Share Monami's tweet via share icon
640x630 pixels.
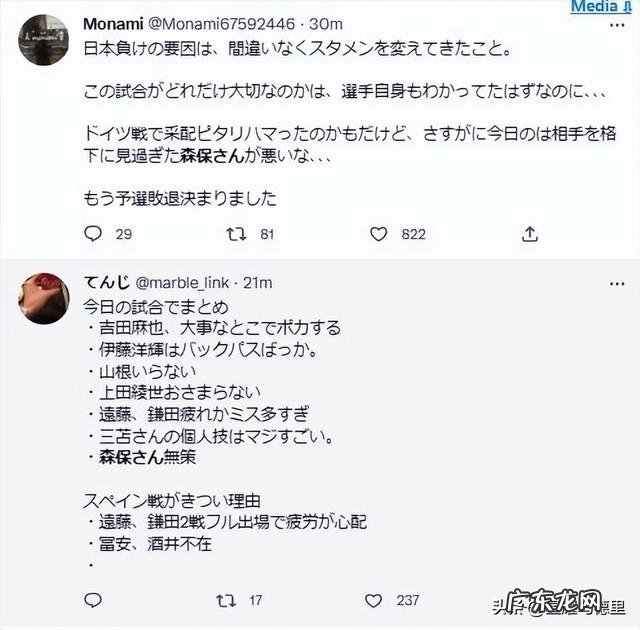[531, 234]
